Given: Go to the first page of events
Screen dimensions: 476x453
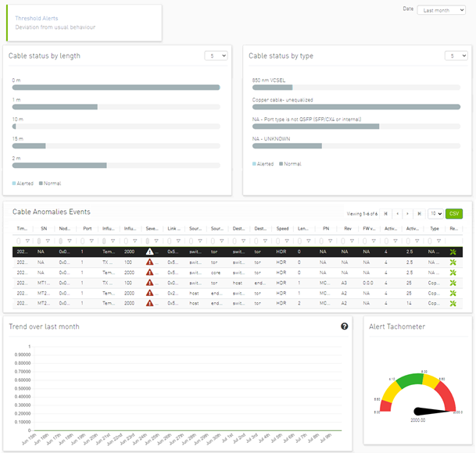Looking at the screenshot, I should pyautogui.click(x=385, y=213).
